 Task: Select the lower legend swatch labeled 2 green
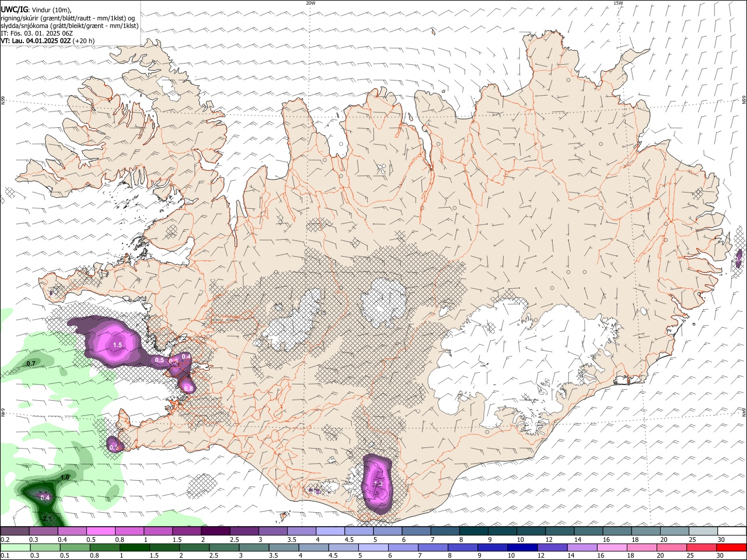[x=194, y=547]
